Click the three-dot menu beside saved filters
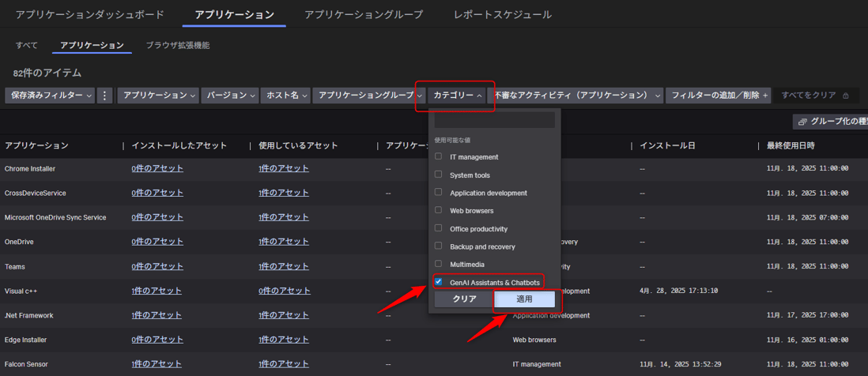This screenshot has width=868, height=376. click(x=105, y=96)
